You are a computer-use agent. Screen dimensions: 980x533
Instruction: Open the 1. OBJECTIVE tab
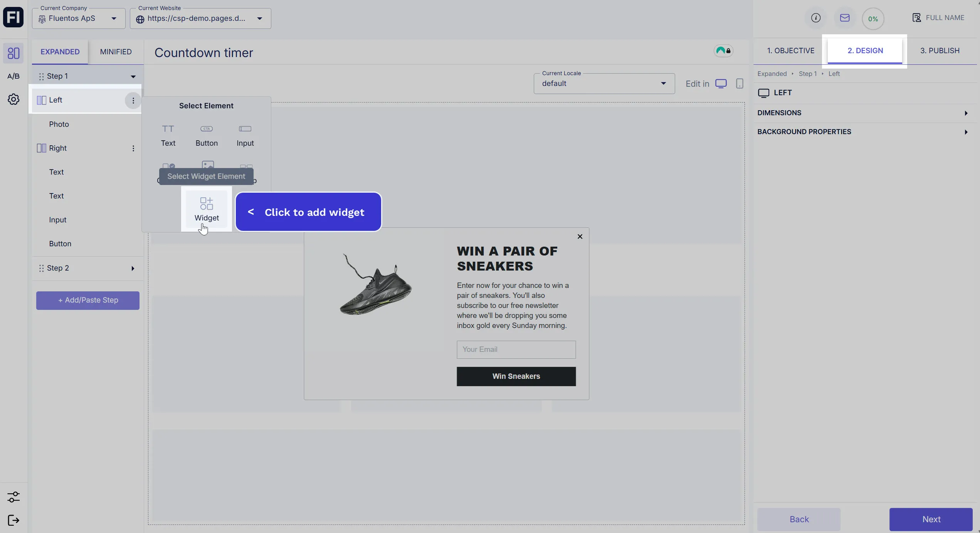coord(790,50)
